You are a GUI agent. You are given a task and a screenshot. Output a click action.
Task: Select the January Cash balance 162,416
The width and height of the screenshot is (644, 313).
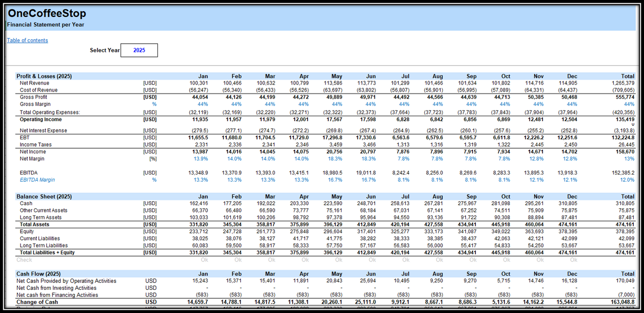(x=198, y=203)
